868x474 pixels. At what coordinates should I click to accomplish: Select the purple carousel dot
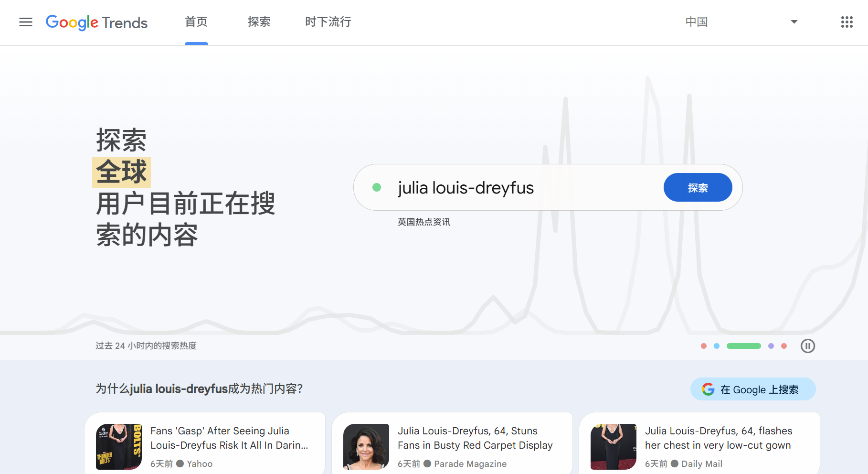771,346
